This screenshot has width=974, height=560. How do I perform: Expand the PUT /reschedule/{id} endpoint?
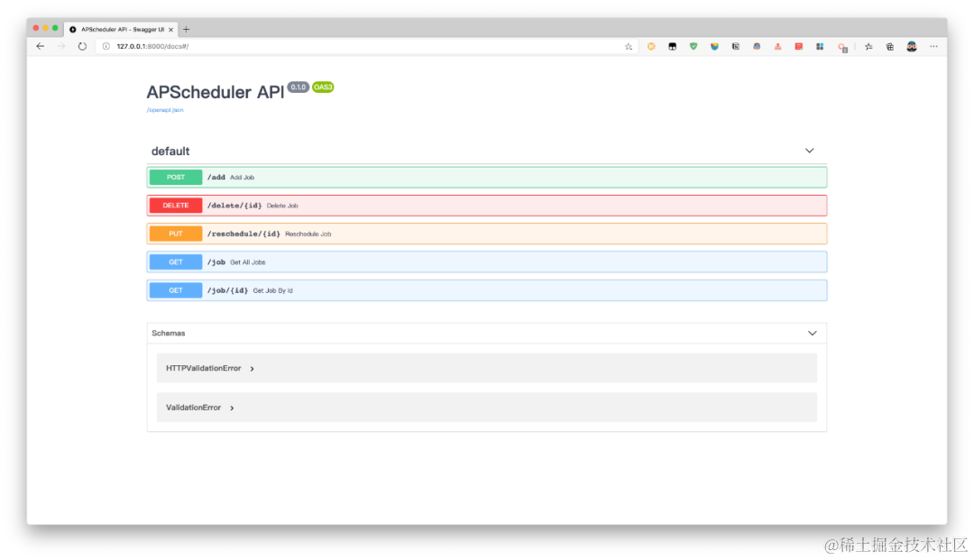click(487, 234)
